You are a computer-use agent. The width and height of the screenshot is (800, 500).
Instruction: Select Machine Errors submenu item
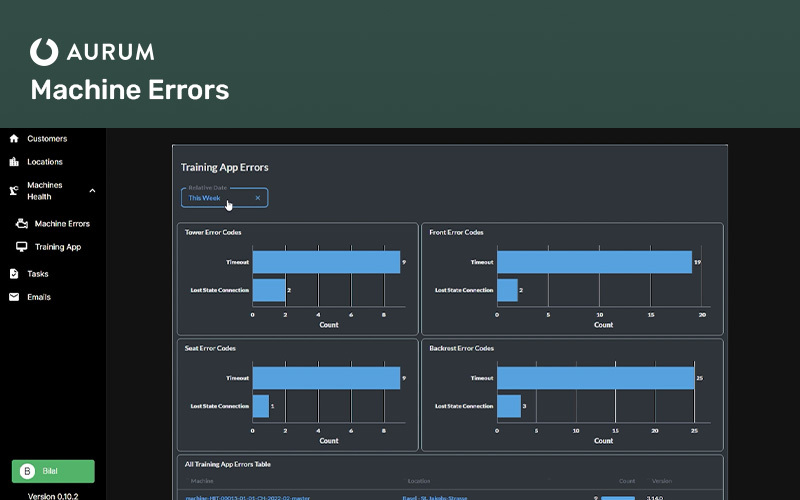[x=62, y=223]
